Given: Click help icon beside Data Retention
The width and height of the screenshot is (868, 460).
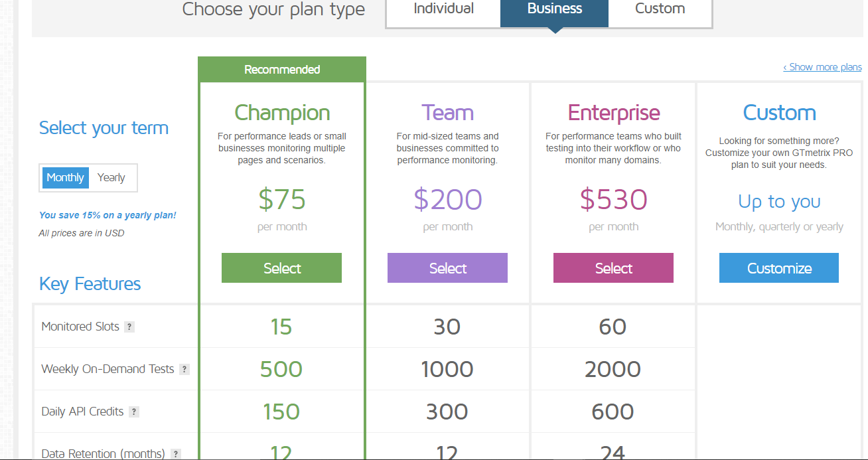Looking at the screenshot, I should (x=175, y=454).
